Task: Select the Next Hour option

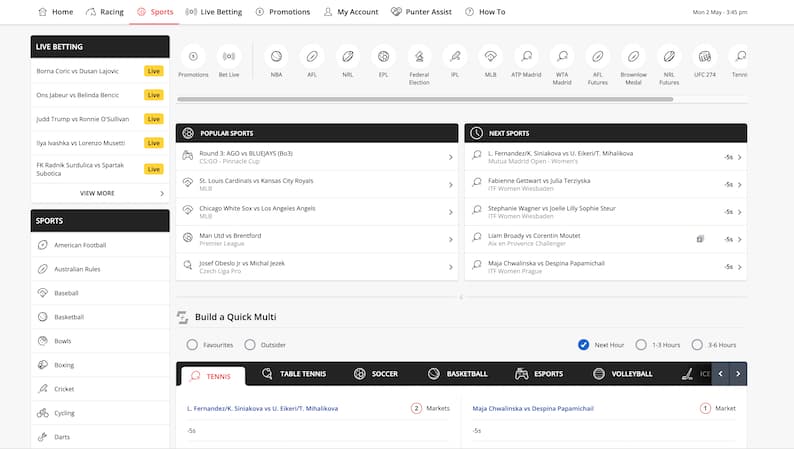Action: pos(583,345)
